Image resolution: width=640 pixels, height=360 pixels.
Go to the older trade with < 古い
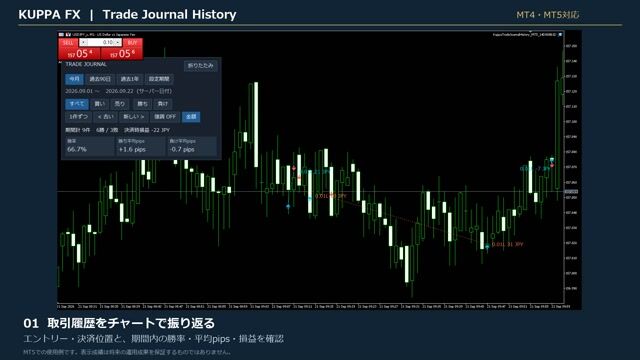click(x=106, y=117)
